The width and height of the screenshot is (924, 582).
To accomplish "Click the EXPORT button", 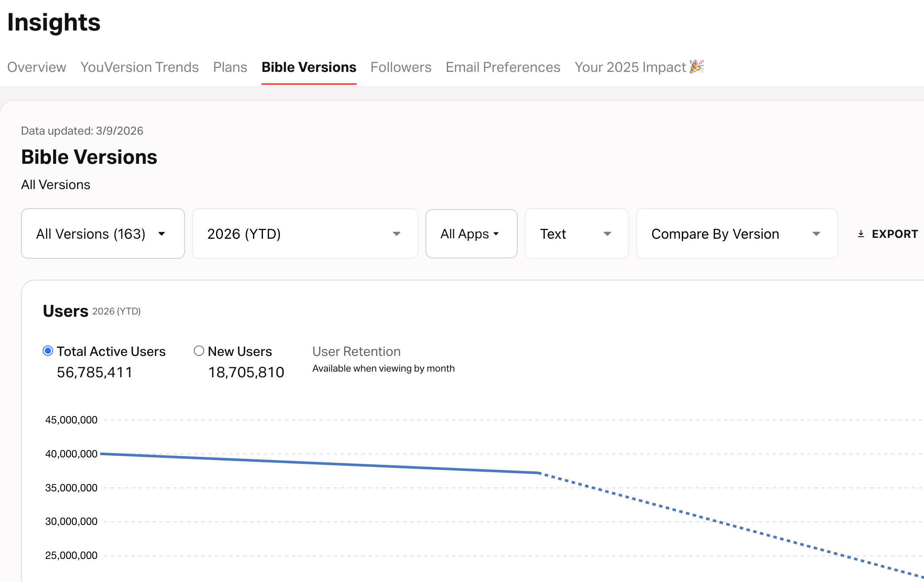I will [894, 234].
